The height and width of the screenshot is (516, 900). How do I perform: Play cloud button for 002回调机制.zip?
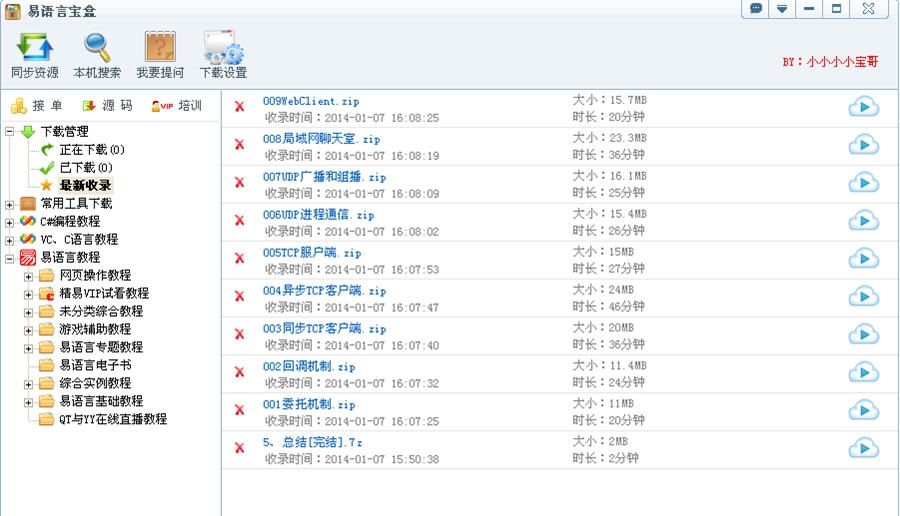(x=863, y=372)
